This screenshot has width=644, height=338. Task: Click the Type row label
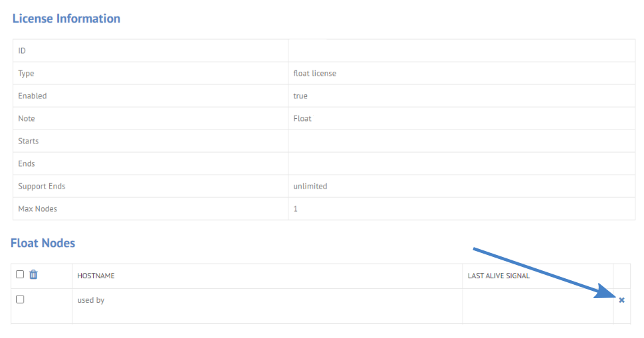(x=26, y=73)
